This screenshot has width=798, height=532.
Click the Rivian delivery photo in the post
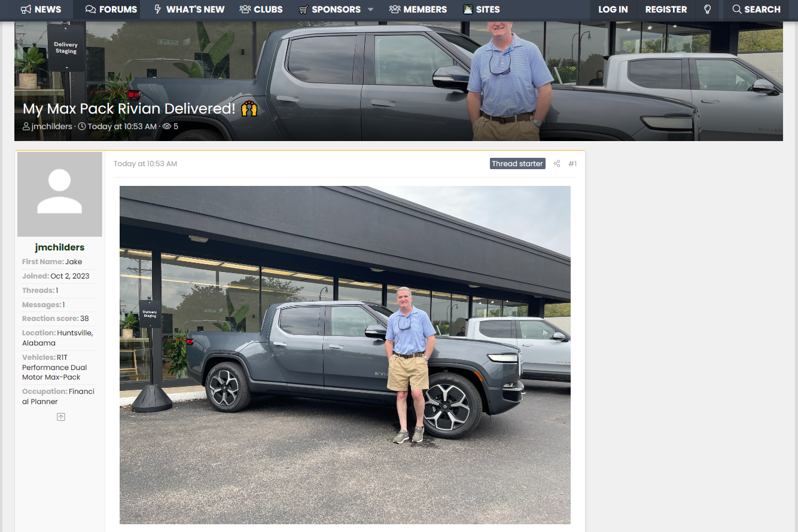(x=345, y=355)
